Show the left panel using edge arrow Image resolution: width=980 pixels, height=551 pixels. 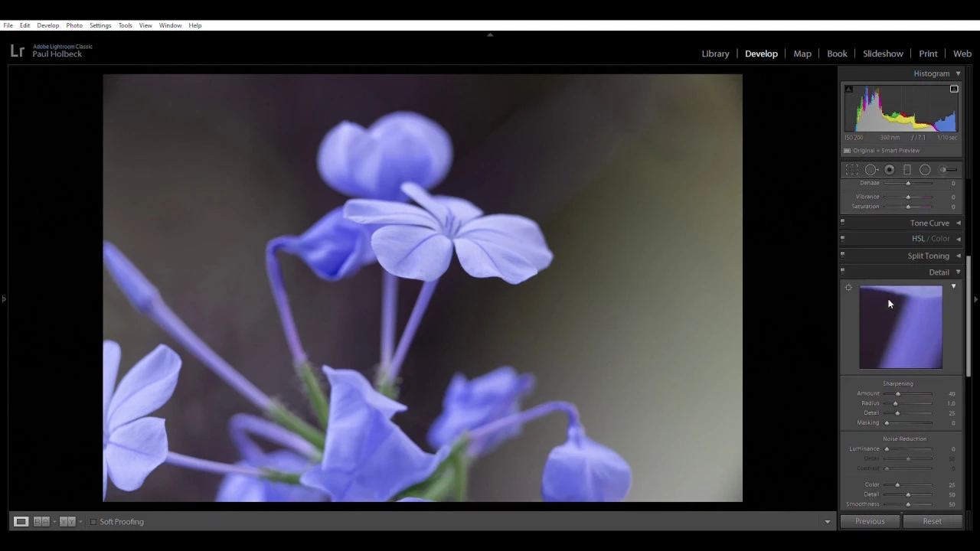3,299
